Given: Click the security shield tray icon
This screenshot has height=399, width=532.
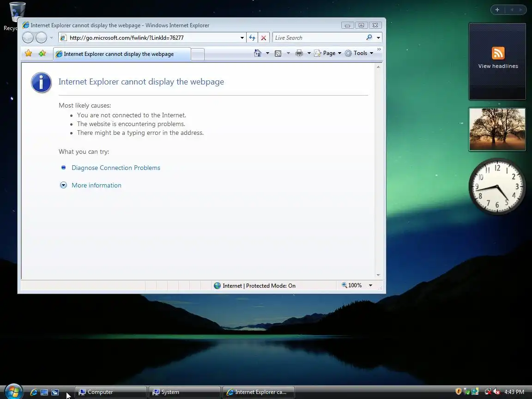Looking at the screenshot, I should [x=459, y=392].
